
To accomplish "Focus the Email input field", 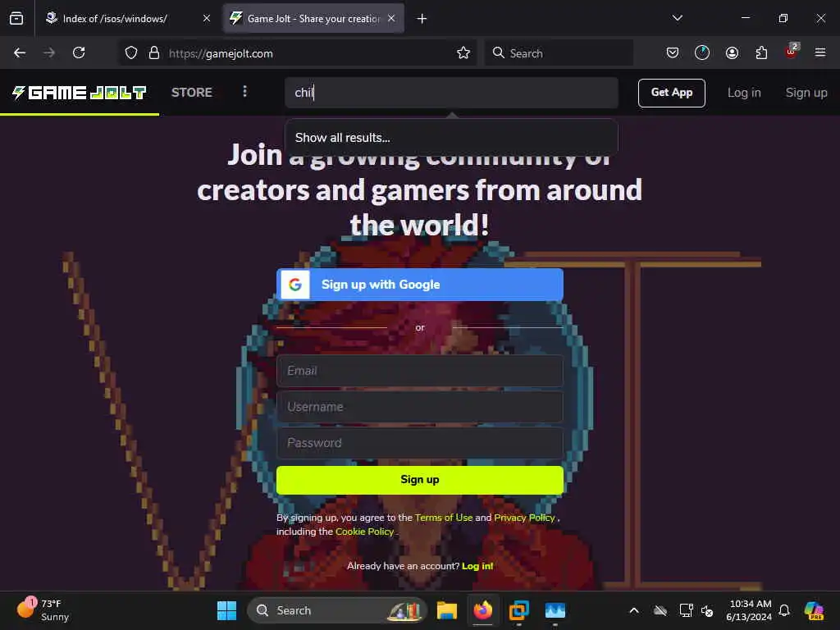I will click(x=420, y=371).
